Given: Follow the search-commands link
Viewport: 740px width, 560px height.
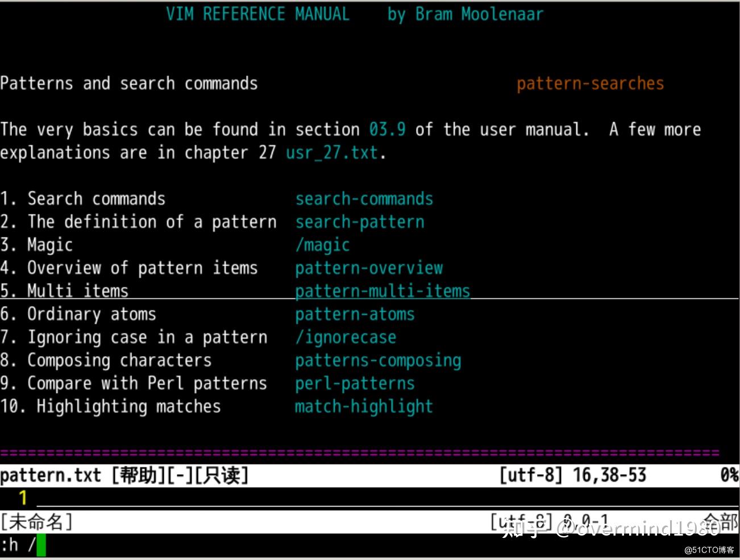Looking at the screenshot, I should (x=364, y=199).
